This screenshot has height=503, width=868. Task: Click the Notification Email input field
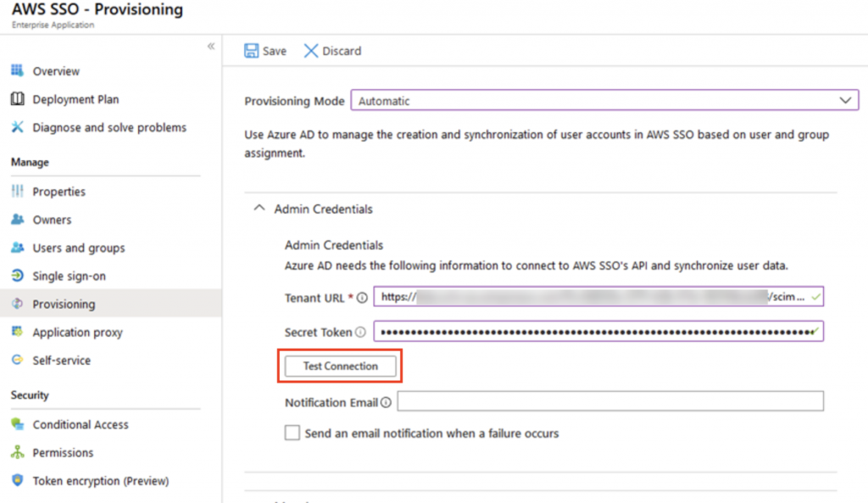pos(610,401)
